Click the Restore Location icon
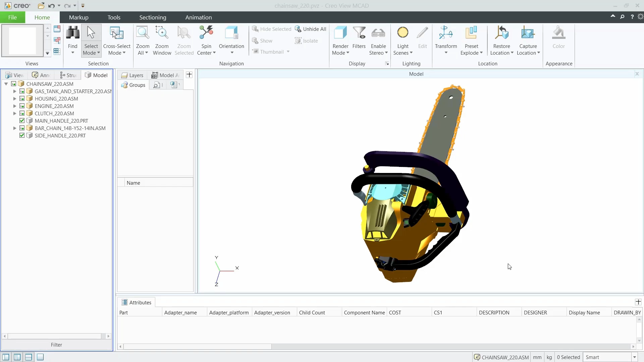644x362 pixels. [501, 33]
